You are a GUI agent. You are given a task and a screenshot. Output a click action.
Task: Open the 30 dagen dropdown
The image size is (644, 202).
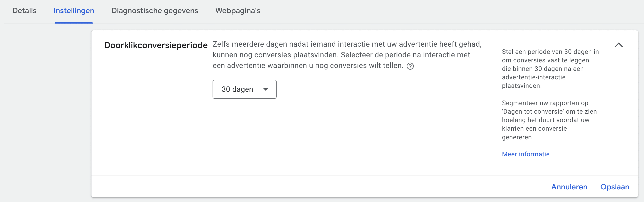pos(244,89)
